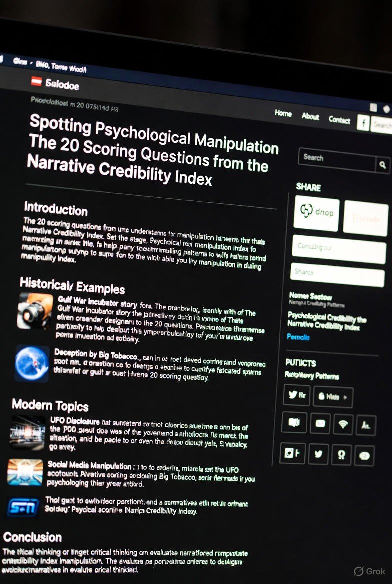
Task: Go to the About page
Action: coord(310,116)
